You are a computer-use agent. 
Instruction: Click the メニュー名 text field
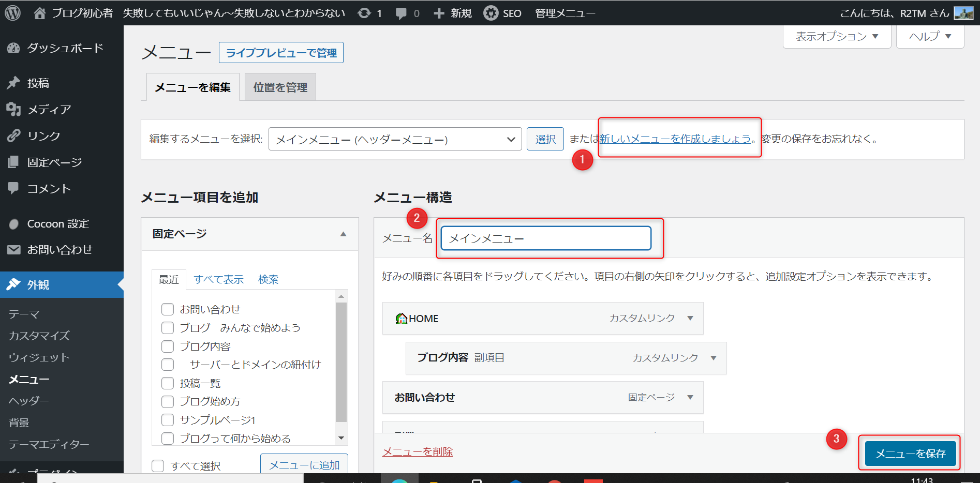[546, 238]
